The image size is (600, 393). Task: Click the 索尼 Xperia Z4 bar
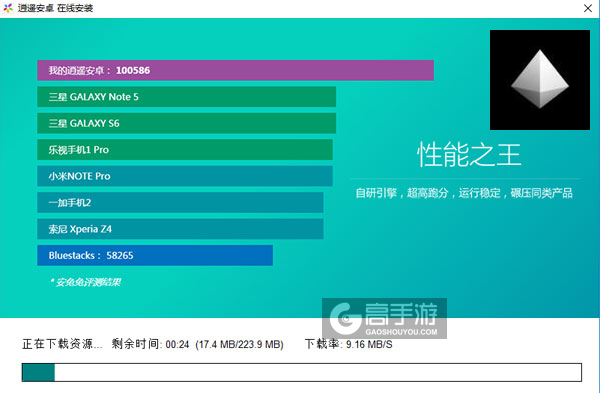(180, 229)
